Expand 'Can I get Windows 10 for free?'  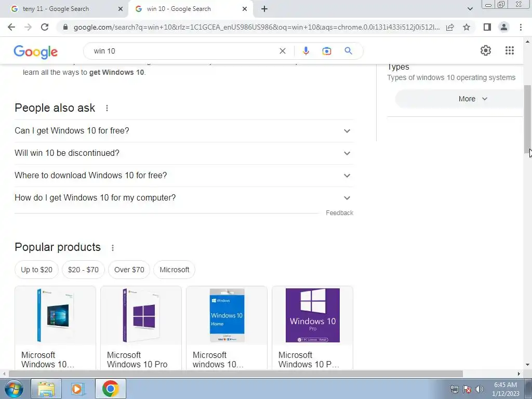click(184, 131)
